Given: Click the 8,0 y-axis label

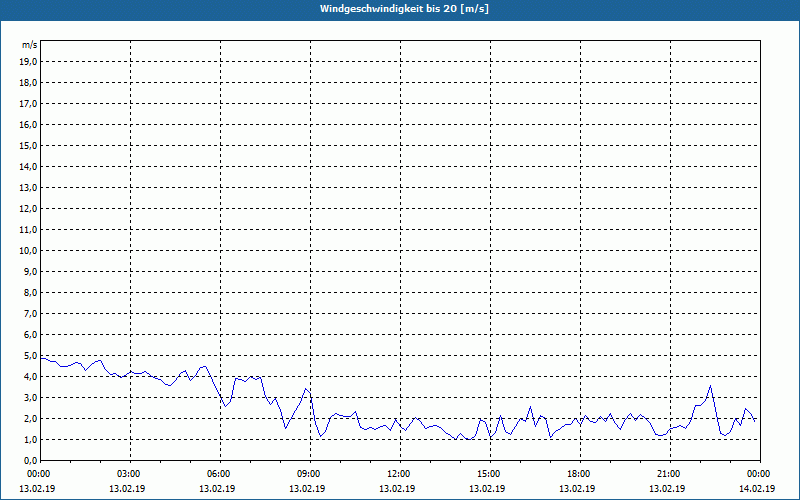Looking at the screenshot, I should [x=31, y=292].
